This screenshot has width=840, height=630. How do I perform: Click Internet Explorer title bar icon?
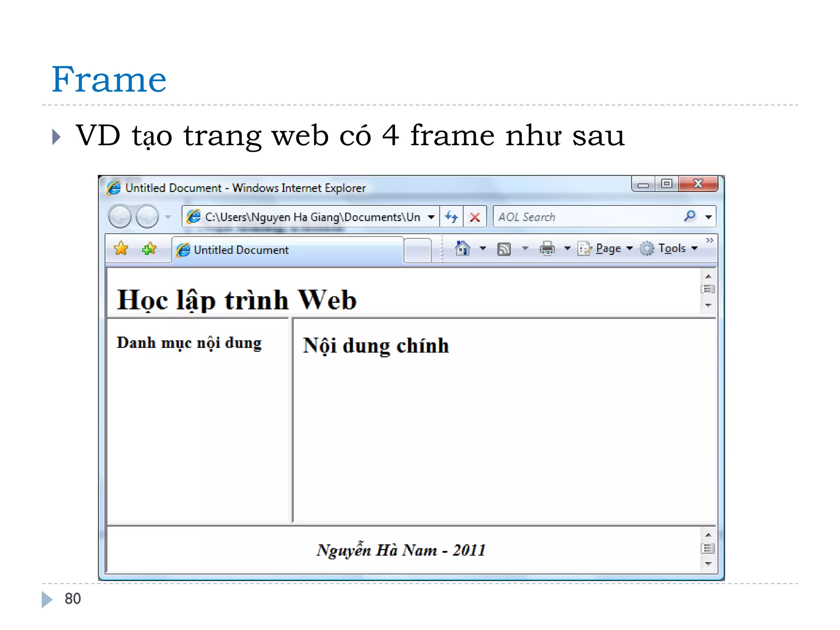pos(114,188)
